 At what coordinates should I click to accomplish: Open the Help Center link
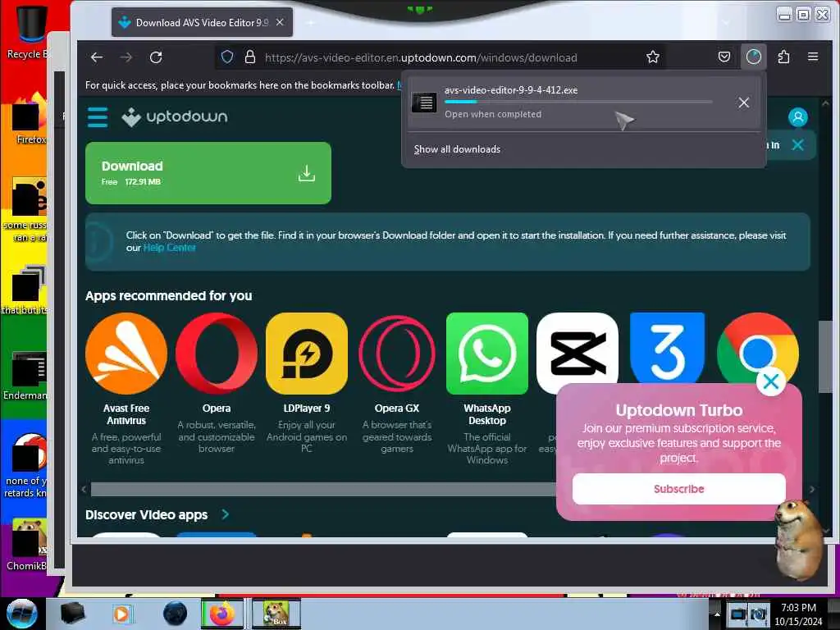tap(169, 248)
